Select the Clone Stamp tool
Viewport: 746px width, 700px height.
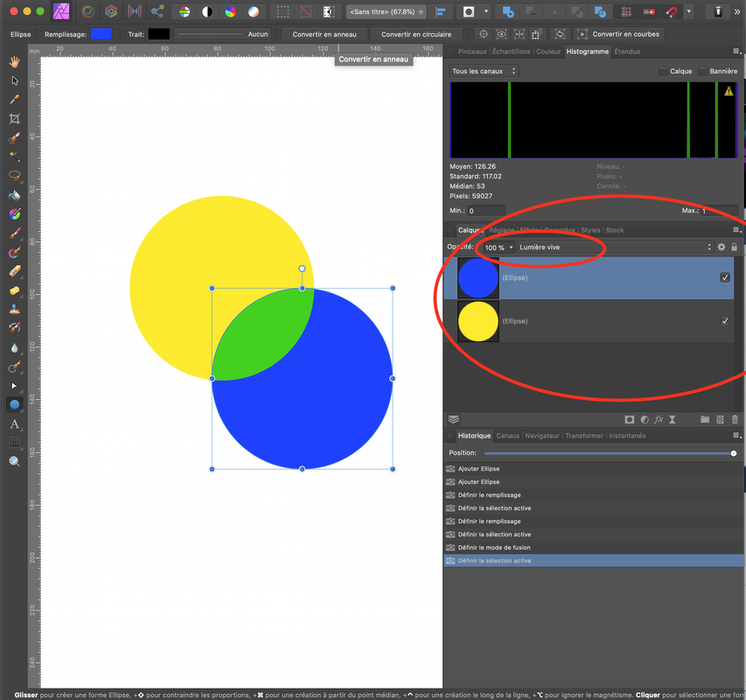(x=15, y=310)
